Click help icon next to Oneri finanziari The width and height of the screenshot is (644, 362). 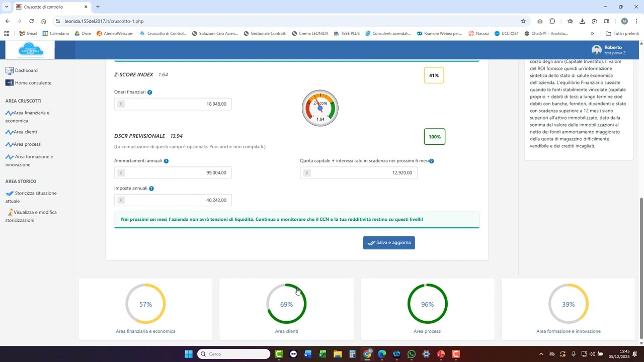click(x=149, y=93)
